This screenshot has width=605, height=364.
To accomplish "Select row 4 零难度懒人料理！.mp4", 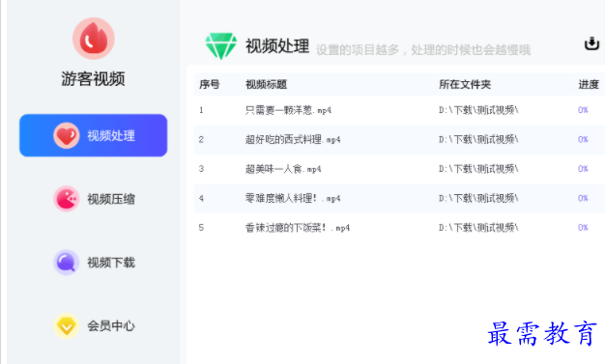I will tap(399, 198).
